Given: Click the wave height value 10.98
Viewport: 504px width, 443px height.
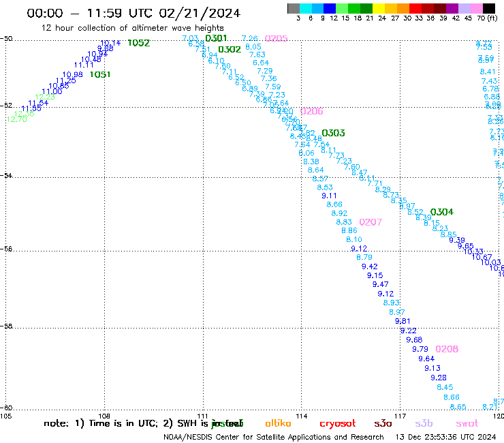Looking at the screenshot, I should click(73, 75).
